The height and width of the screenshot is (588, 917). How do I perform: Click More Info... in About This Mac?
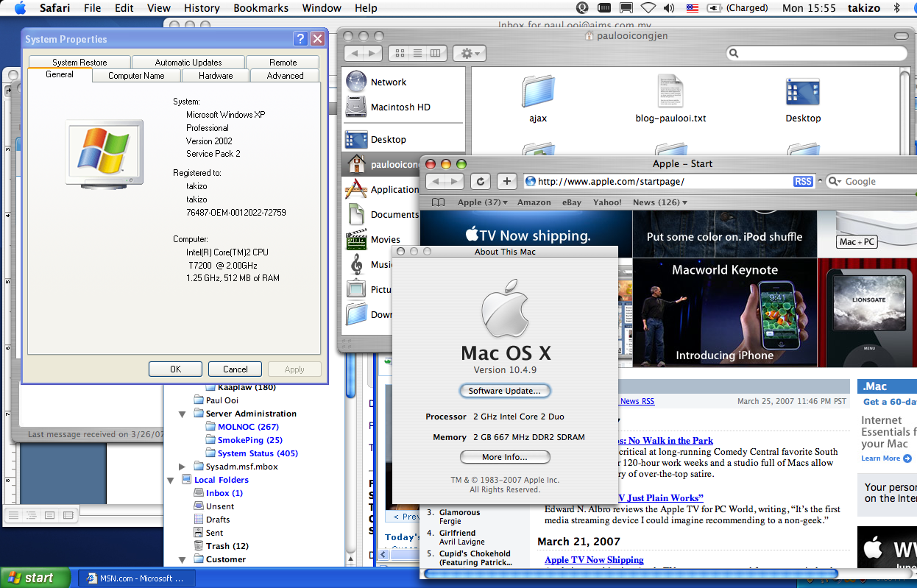505,457
